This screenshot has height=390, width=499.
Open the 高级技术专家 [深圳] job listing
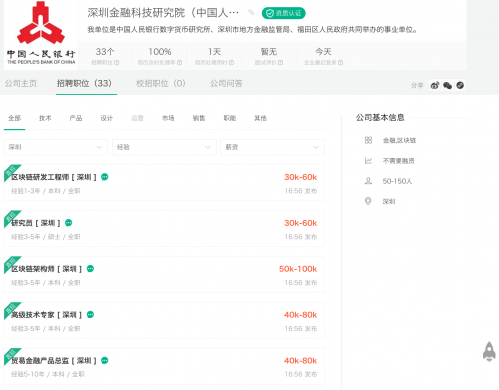tap(46, 315)
